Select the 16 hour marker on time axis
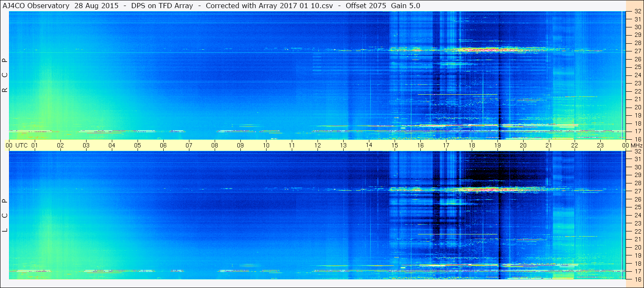644x288 pixels. [420, 146]
